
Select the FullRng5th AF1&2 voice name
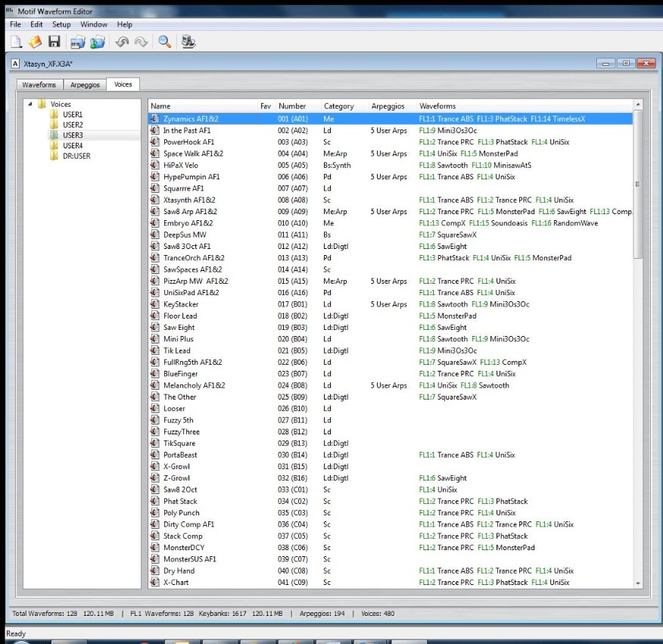(x=193, y=362)
